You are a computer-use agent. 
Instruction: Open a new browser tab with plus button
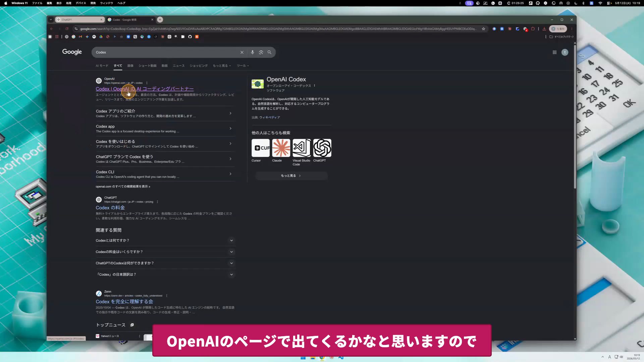(160, 19)
